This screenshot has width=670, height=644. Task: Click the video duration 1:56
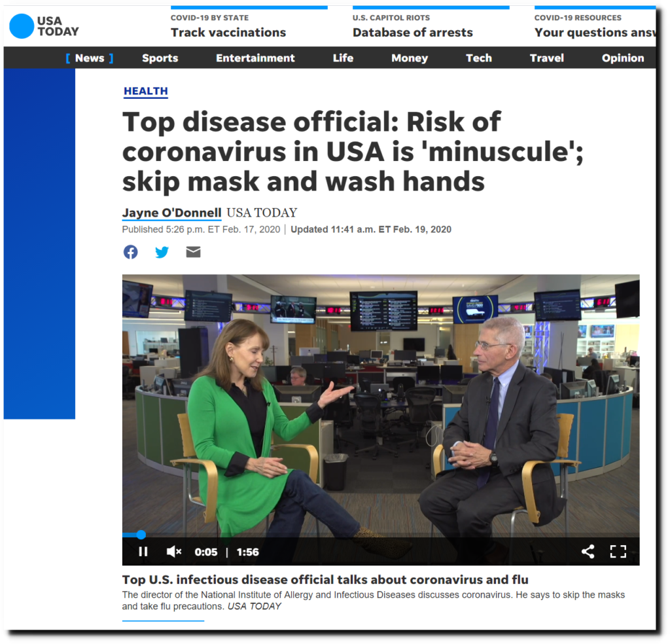(248, 552)
